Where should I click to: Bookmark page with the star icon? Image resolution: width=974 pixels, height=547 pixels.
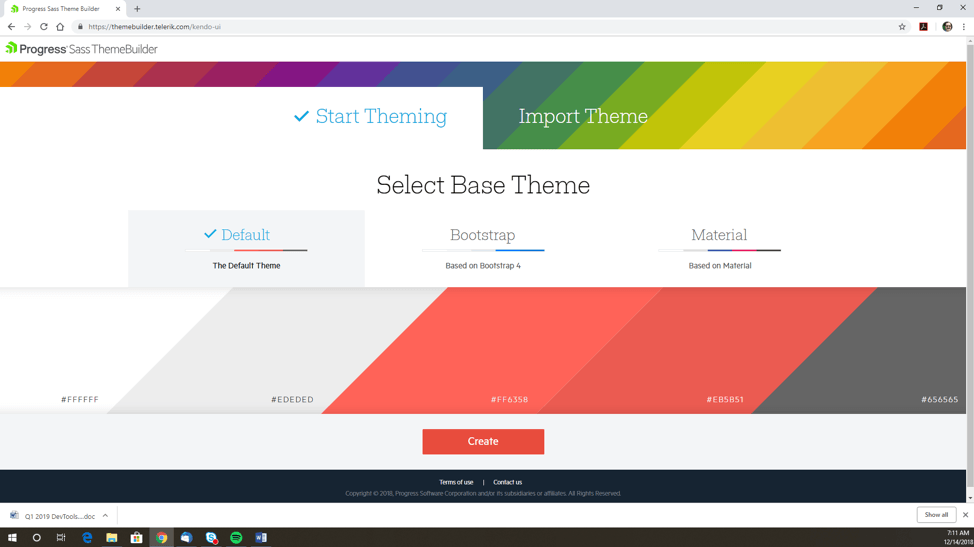(x=902, y=27)
